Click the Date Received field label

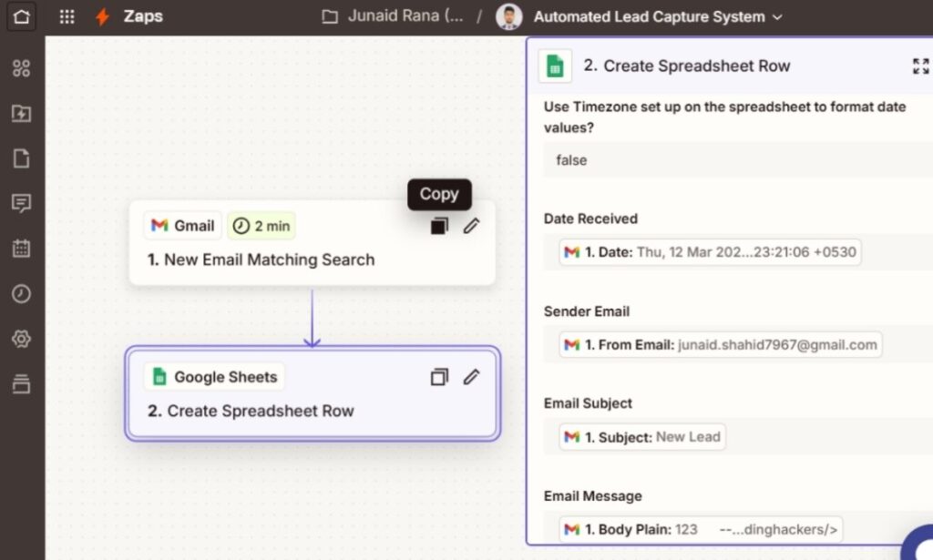(x=590, y=219)
